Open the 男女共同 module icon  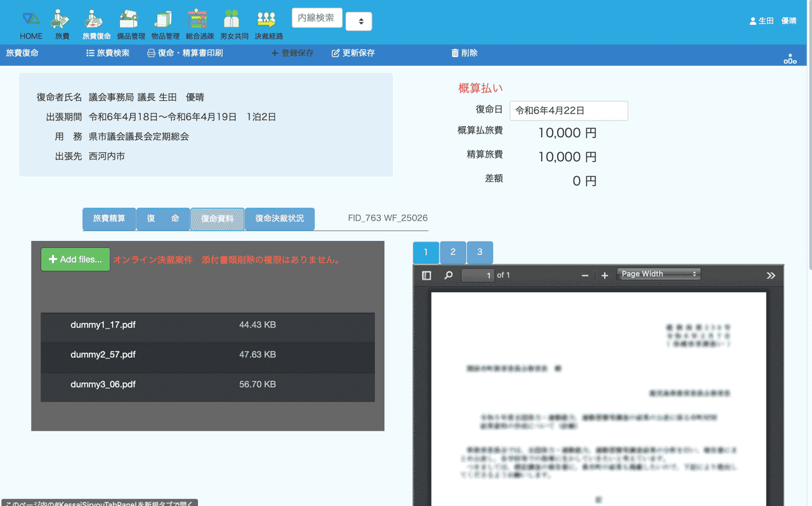233,24
